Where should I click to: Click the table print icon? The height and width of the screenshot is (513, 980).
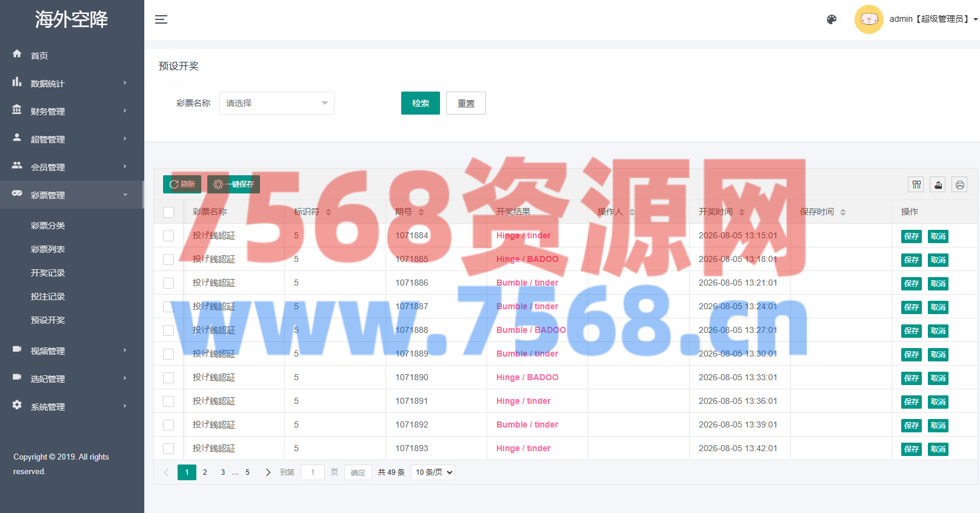[960, 185]
